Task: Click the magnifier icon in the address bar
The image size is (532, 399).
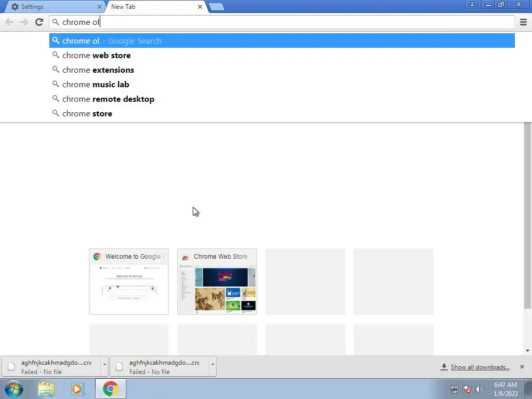Action: point(56,22)
